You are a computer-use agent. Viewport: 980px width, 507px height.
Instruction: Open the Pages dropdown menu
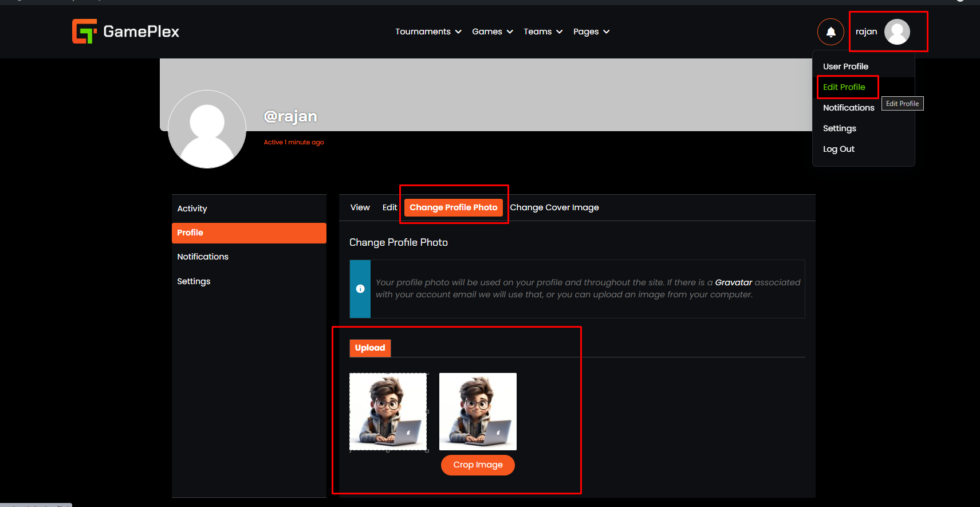pyautogui.click(x=591, y=32)
